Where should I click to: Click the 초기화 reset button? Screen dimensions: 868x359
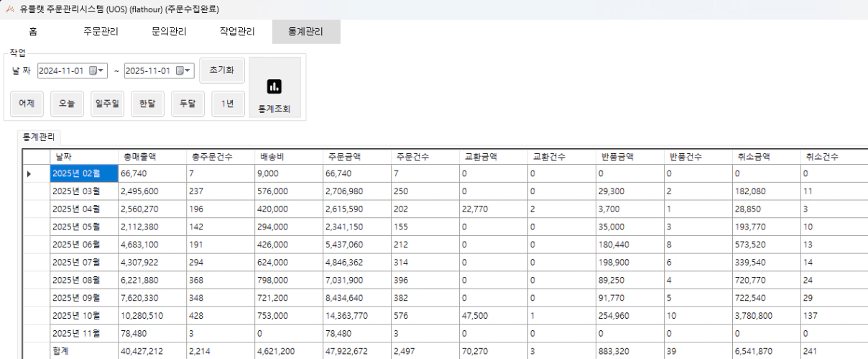(x=221, y=71)
